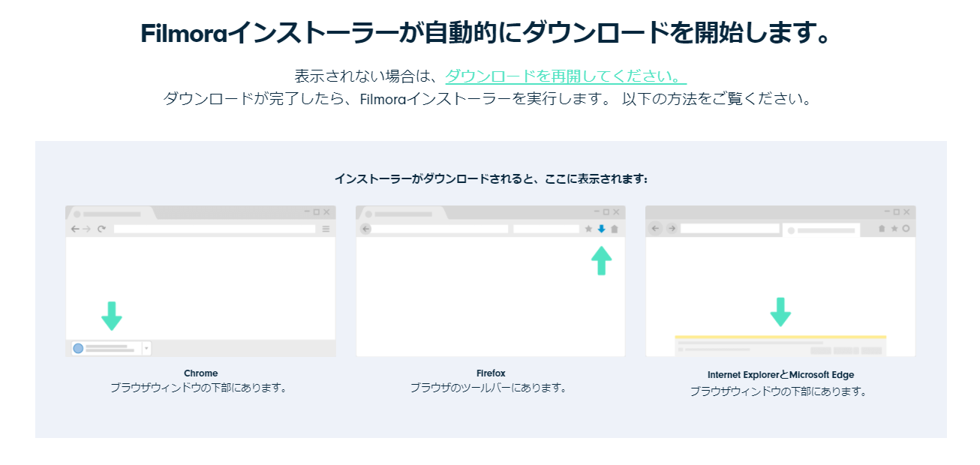Select the Internet ExplorerとMicrosoft Edge label
980x465 pixels.
(780, 374)
